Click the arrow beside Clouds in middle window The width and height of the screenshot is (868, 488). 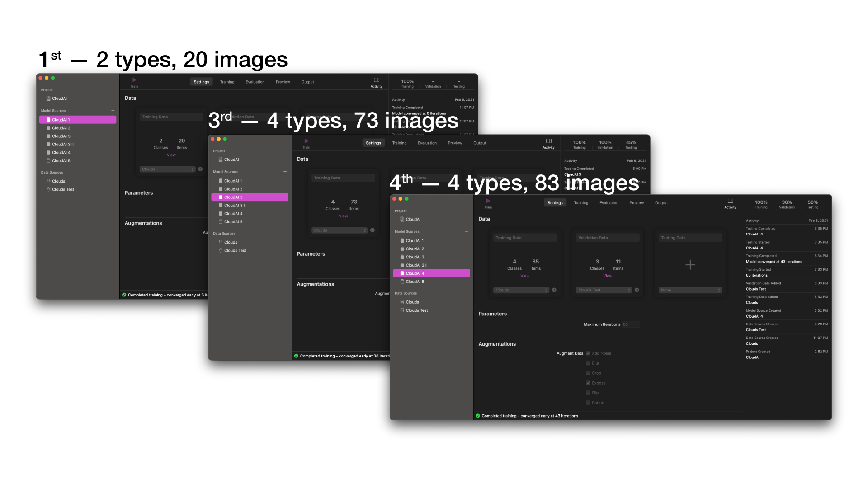pos(373,230)
